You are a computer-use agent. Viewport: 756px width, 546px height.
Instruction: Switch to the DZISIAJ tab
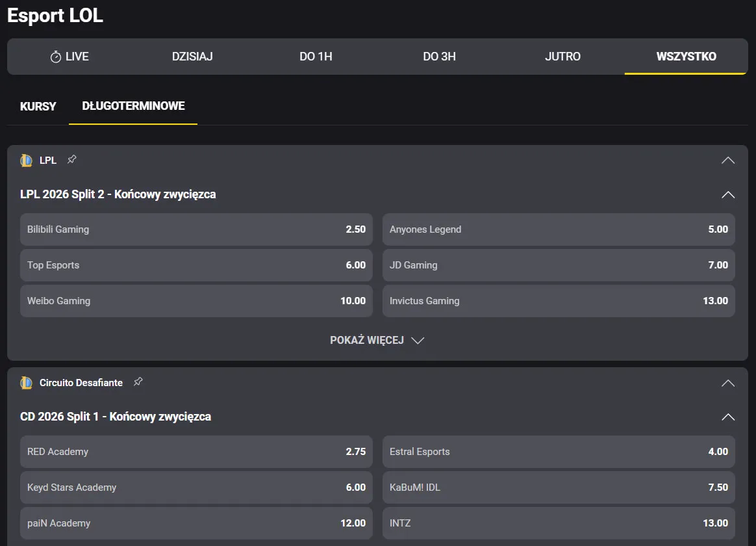(192, 57)
